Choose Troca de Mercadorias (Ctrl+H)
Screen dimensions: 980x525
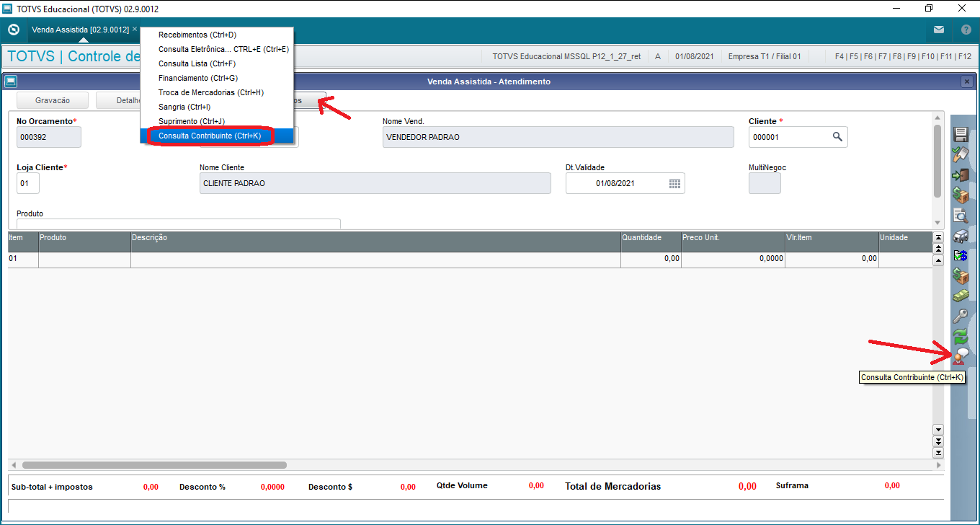click(217, 92)
